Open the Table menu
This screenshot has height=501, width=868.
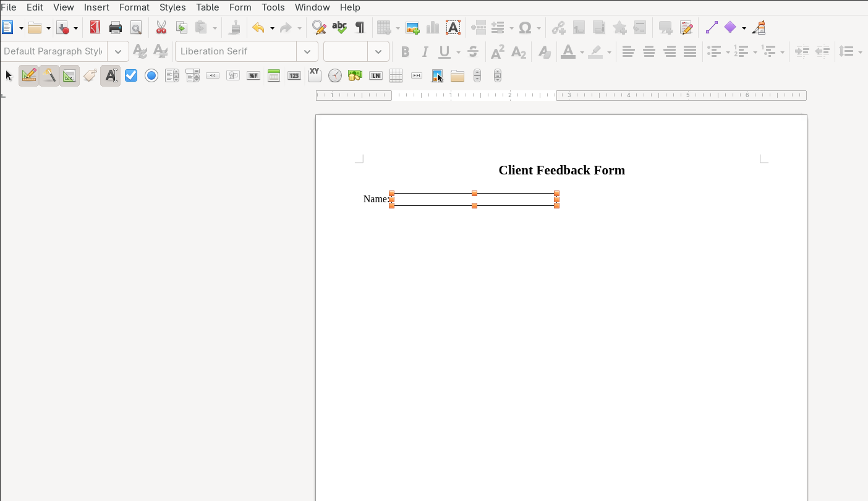(x=207, y=7)
